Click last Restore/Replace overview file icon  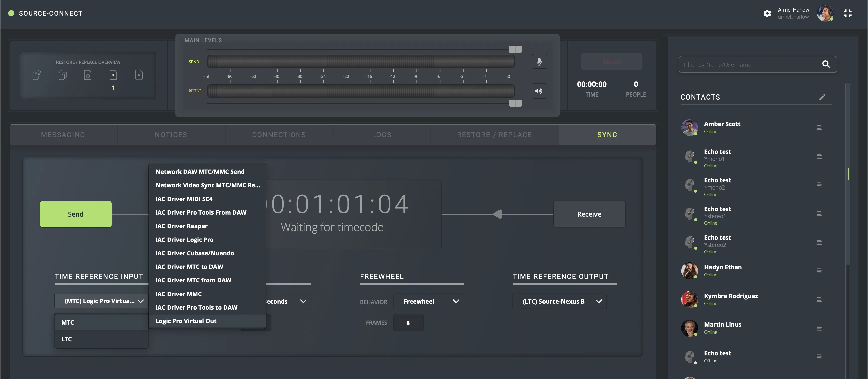139,75
